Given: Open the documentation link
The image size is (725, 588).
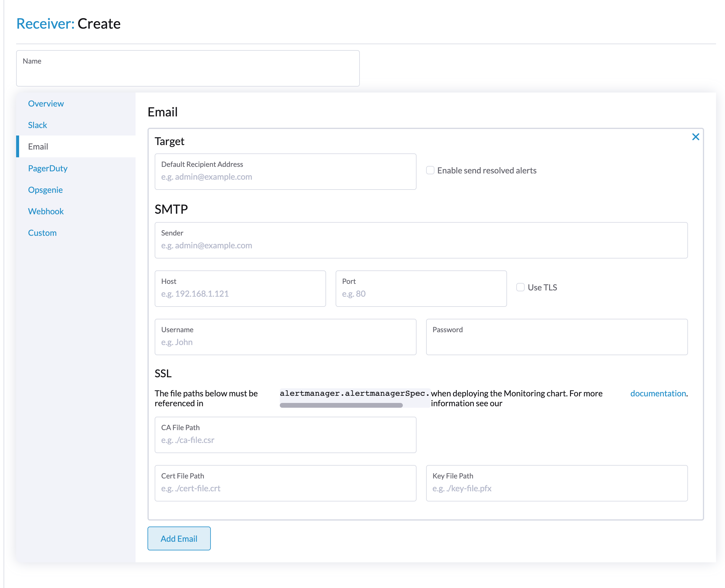Looking at the screenshot, I should pos(658,393).
